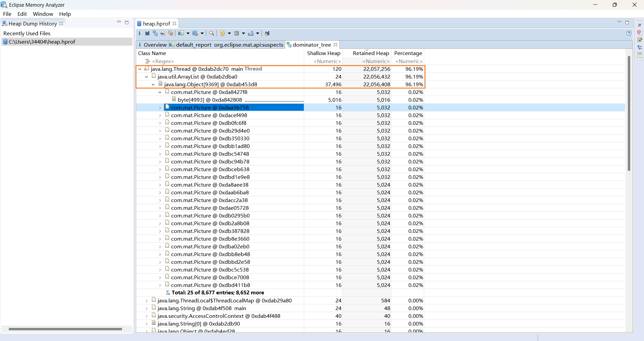Maximize the Heap Dump History panel
Viewport: 644px width, 341px height.
pos(127,22)
